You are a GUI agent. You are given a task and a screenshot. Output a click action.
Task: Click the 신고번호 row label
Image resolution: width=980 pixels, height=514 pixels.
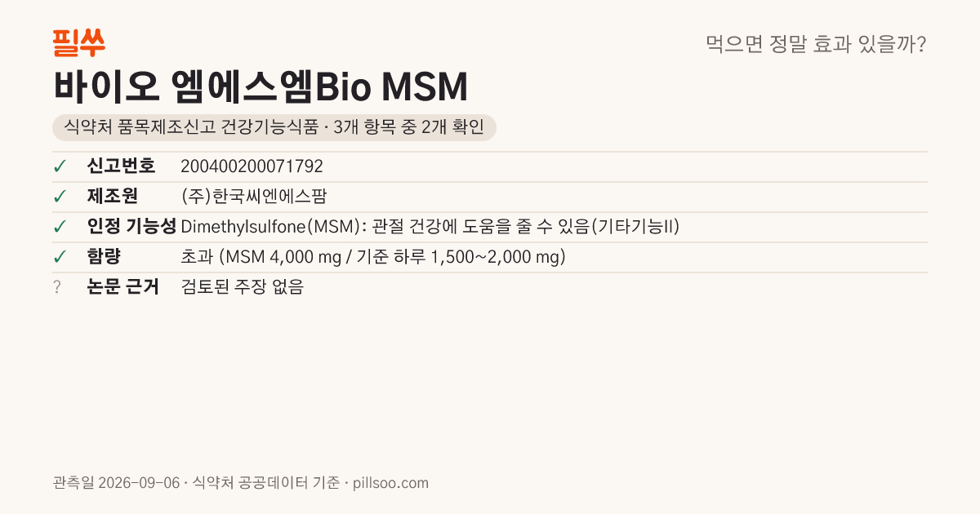click(121, 166)
